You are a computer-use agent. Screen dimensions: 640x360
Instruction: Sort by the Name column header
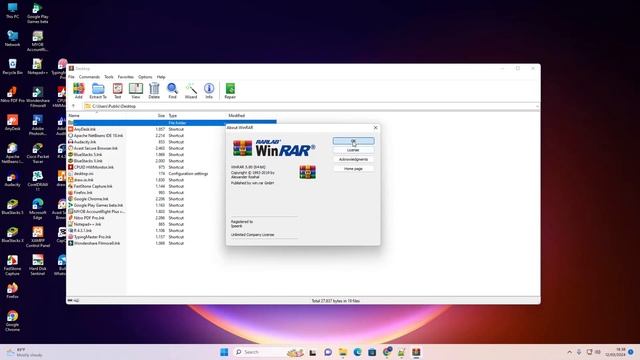(74, 116)
